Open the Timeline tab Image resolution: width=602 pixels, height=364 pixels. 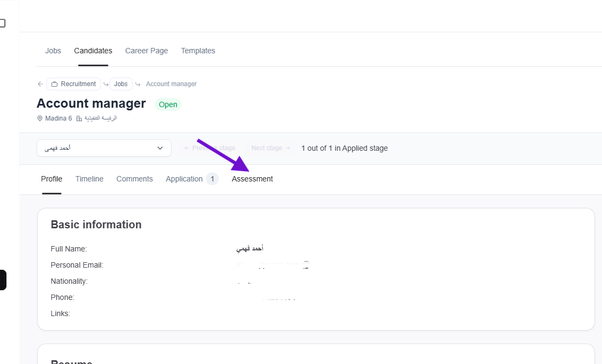[89, 179]
